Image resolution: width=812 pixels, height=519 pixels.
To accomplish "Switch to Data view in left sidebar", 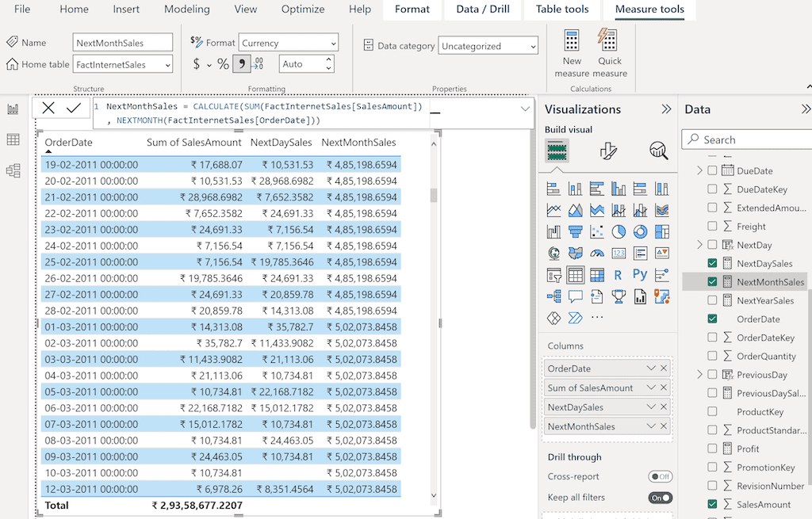I will tap(13, 139).
